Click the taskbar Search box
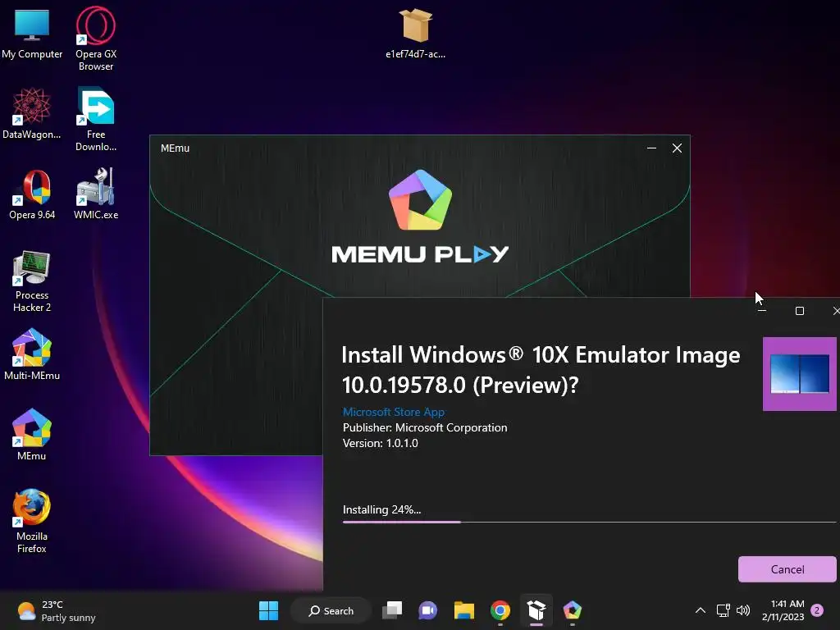Image resolution: width=840 pixels, height=630 pixels. click(x=331, y=610)
